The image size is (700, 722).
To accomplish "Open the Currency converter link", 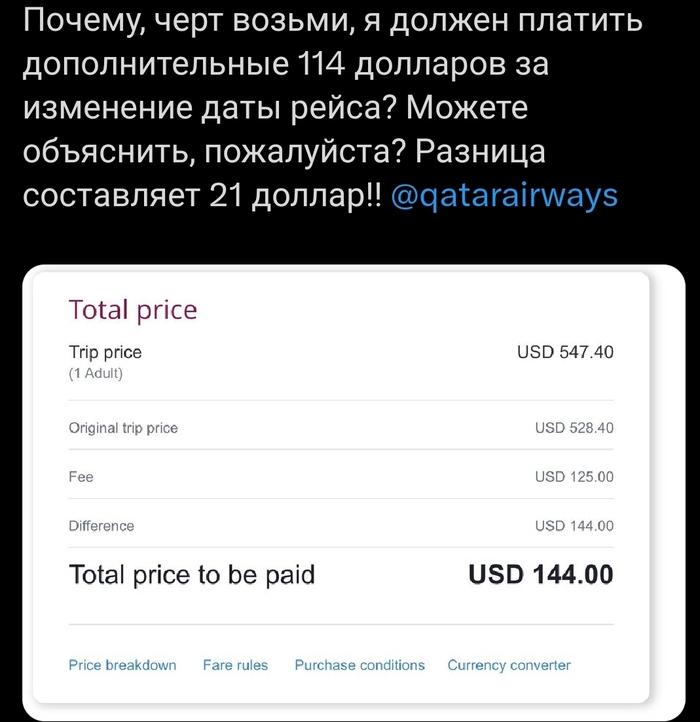I will click(509, 665).
